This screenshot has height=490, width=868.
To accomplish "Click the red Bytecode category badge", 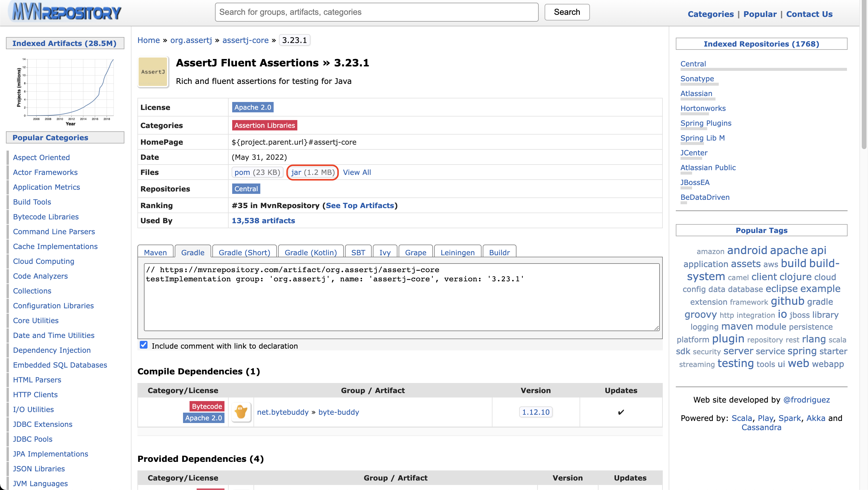I will pyautogui.click(x=206, y=406).
